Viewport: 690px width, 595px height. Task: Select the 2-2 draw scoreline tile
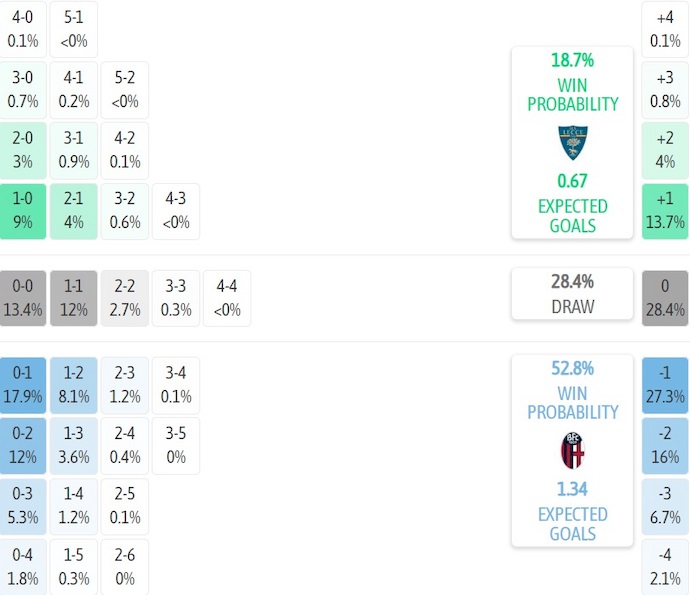coord(125,298)
